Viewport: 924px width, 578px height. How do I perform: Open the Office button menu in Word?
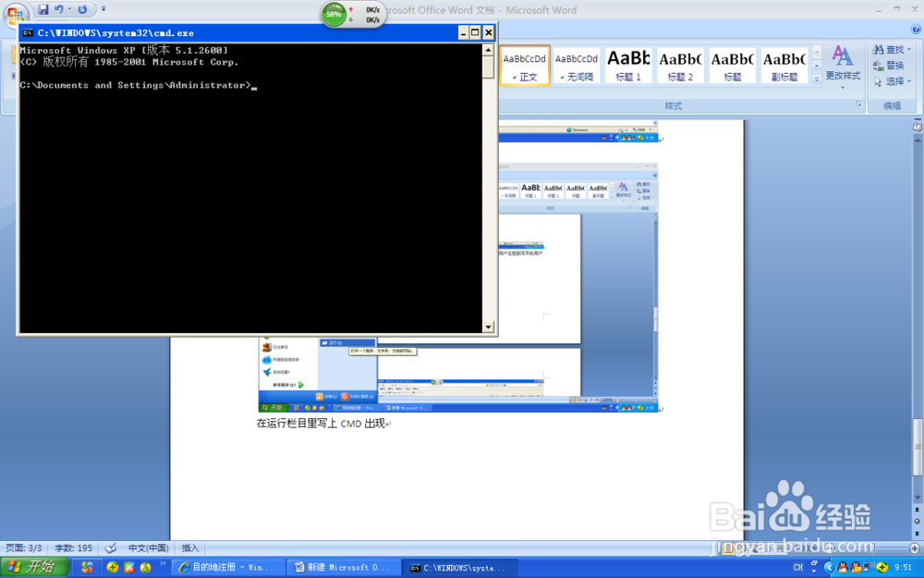tap(16, 14)
